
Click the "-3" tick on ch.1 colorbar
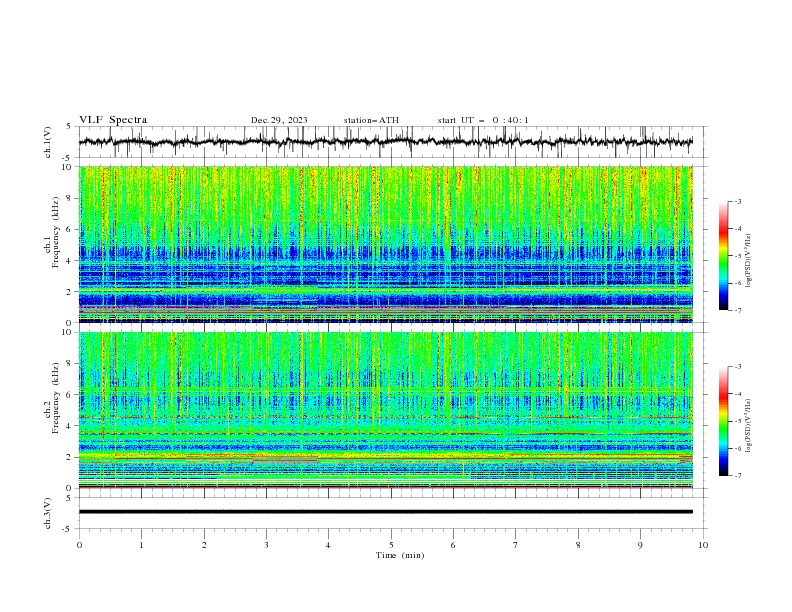737,201
